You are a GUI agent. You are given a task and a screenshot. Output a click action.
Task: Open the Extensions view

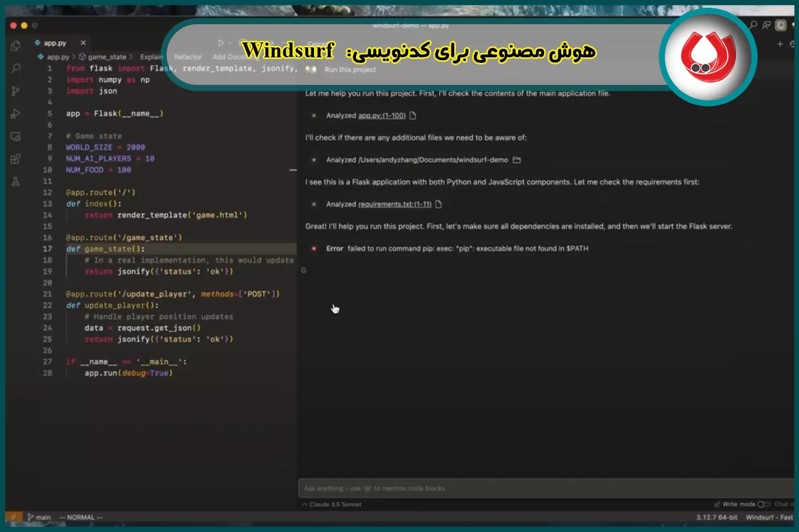pyautogui.click(x=15, y=159)
